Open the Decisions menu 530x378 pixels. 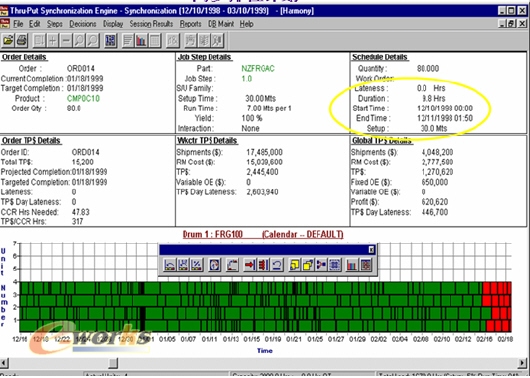pyautogui.click(x=83, y=24)
